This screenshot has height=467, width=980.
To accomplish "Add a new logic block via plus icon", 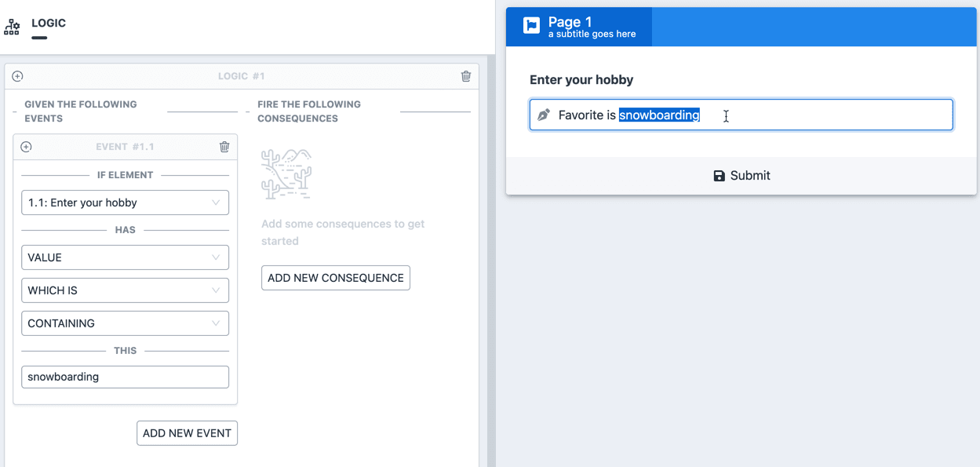I will coord(17,76).
